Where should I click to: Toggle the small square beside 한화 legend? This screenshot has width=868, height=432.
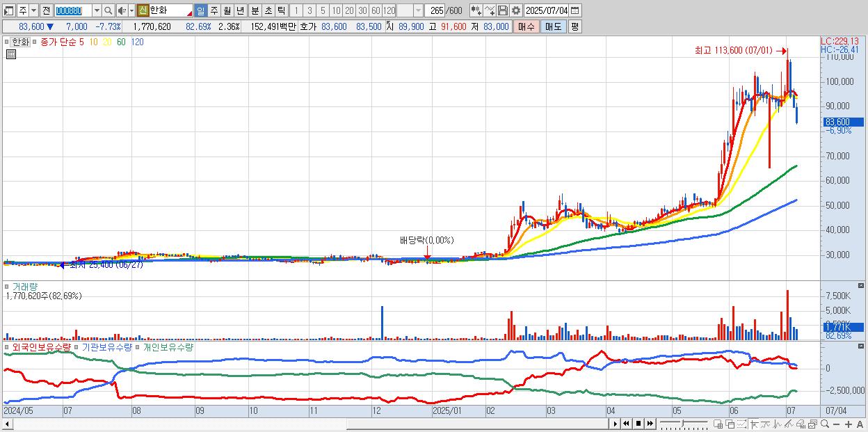[7, 42]
